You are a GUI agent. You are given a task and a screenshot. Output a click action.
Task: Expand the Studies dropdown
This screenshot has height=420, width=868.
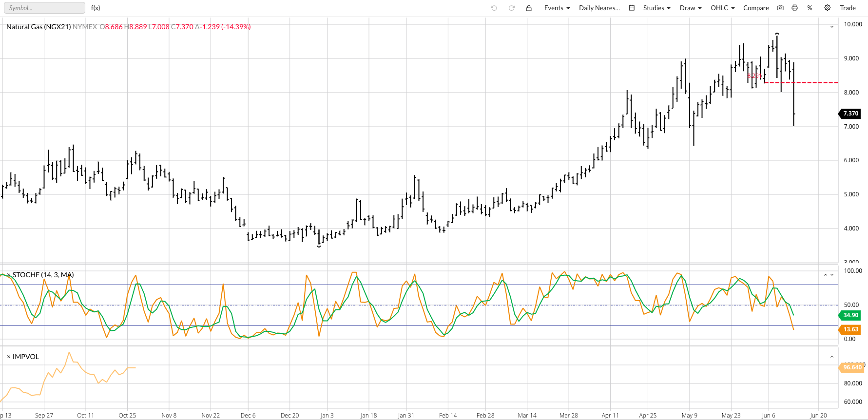coord(656,8)
